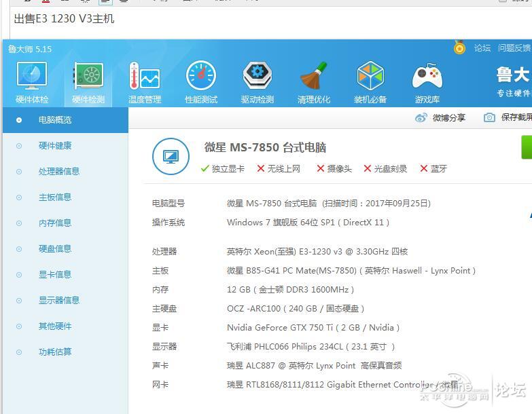The image size is (532, 414).
Task: Click 光盘刻录 status indicator
Action: tap(385, 168)
